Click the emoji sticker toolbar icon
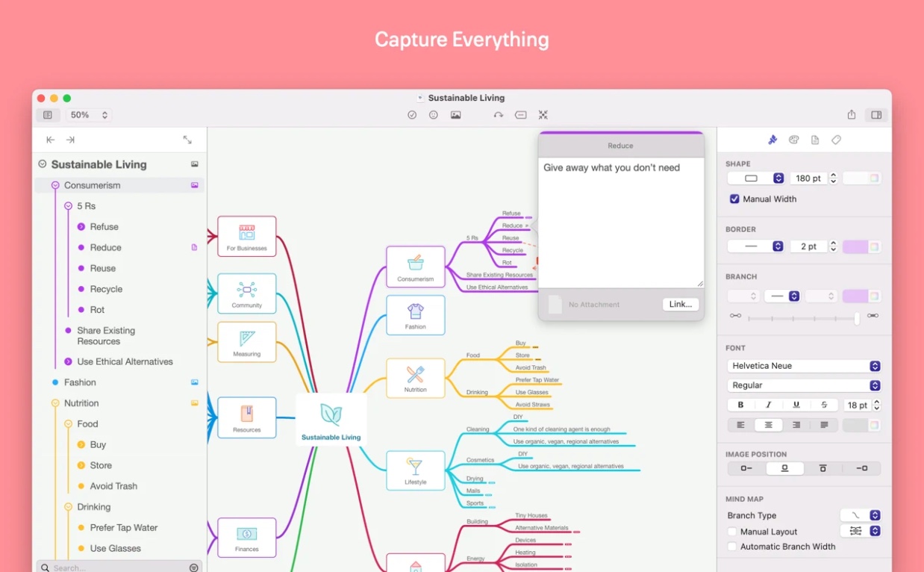Image resolution: width=924 pixels, height=572 pixels. 434,115
